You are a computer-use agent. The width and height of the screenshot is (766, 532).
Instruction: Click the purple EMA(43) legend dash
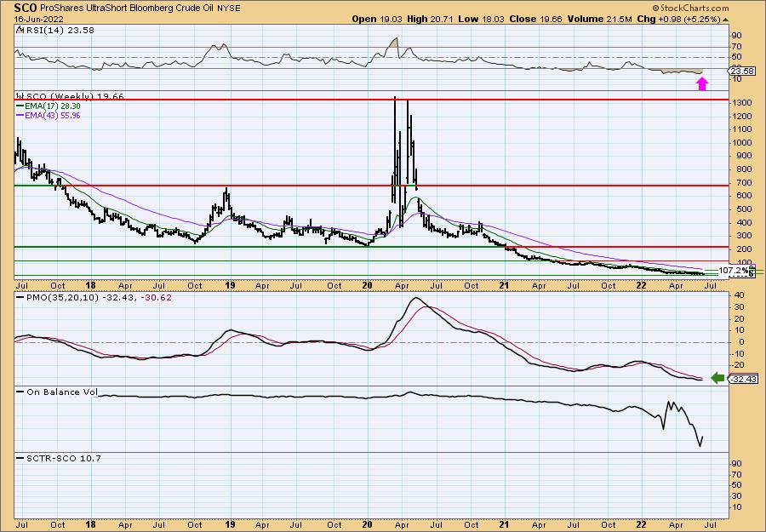point(20,116)
